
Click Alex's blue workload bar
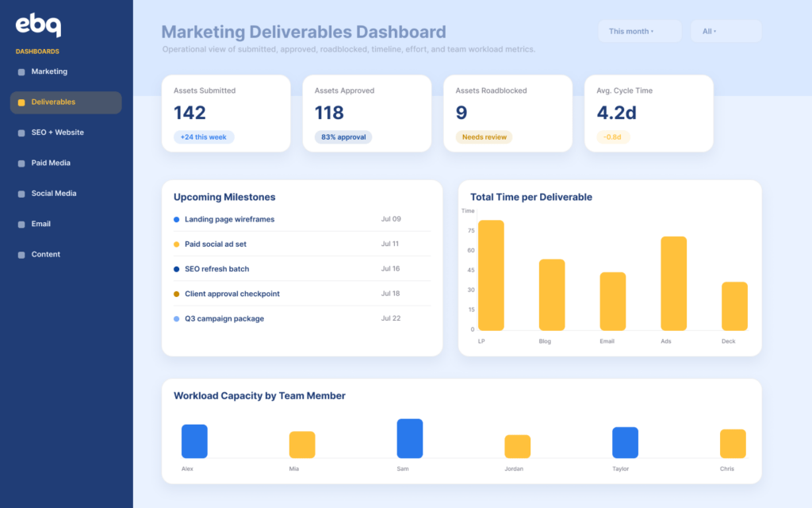click(x=195, y=441)
